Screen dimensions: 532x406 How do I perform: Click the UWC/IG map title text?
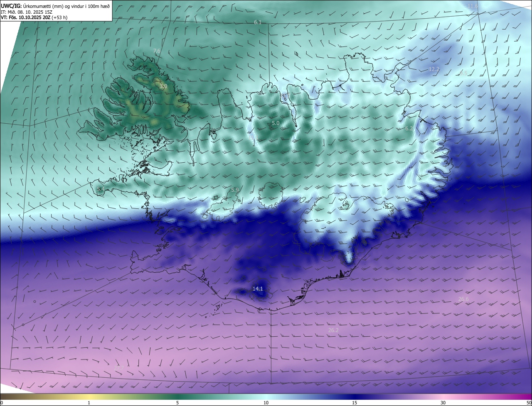(56, 6)
